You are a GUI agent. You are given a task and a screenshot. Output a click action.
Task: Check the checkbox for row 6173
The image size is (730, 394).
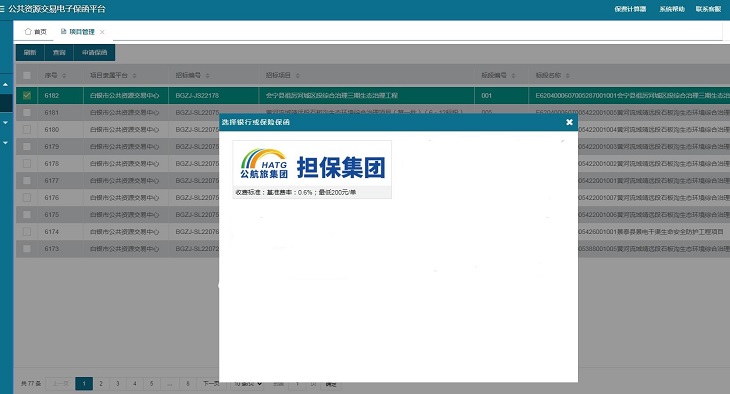tap(27, 249)
